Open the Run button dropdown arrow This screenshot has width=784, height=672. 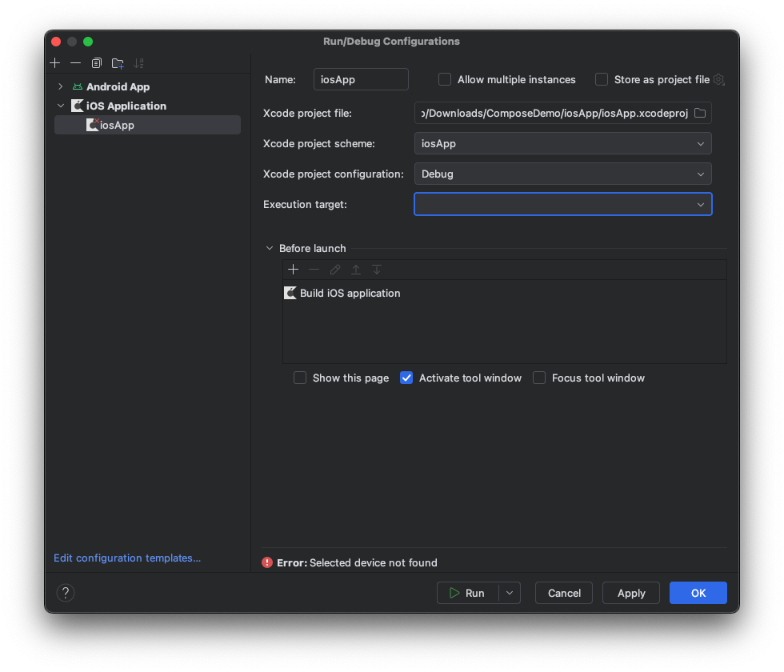(x=510, y=593)
